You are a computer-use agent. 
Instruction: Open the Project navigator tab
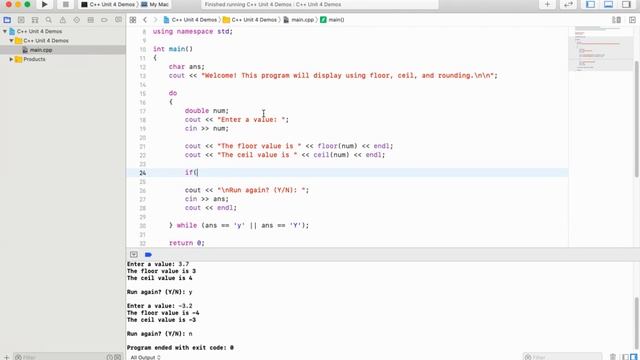click(7, 20)
